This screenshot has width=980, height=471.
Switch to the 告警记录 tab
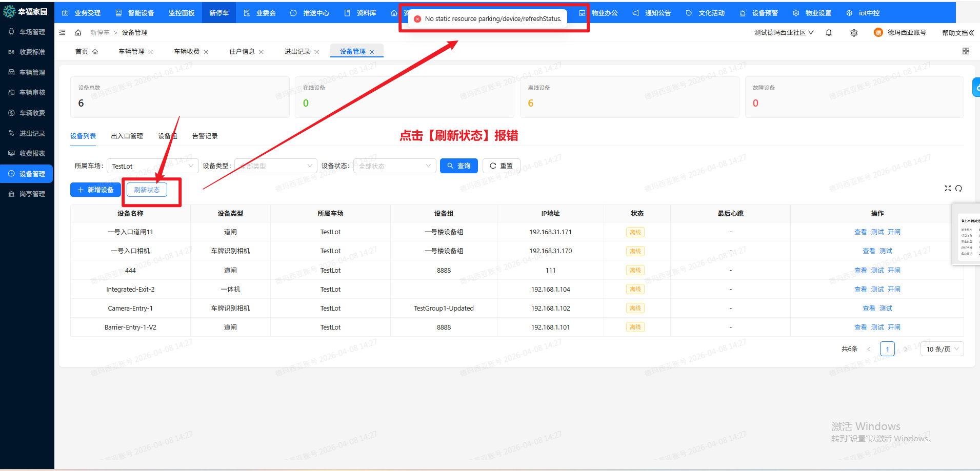click(x=205, y=136)
